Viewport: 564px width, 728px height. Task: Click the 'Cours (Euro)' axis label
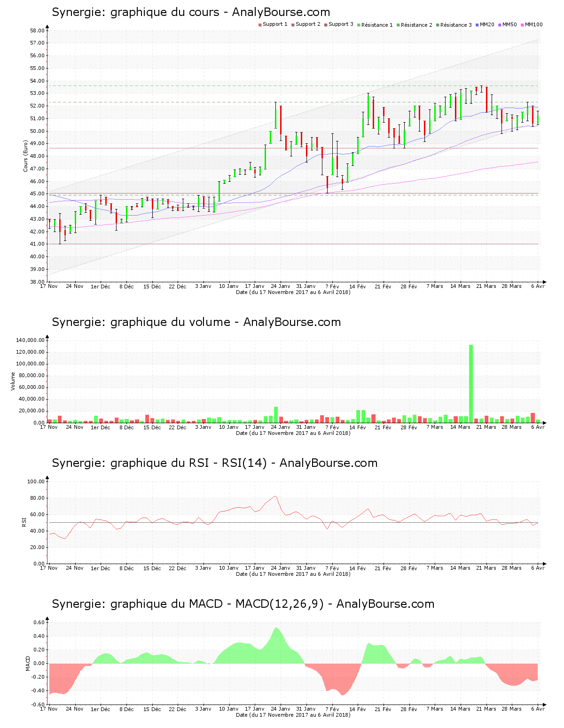pyautogui.click(x=25, y=156)
